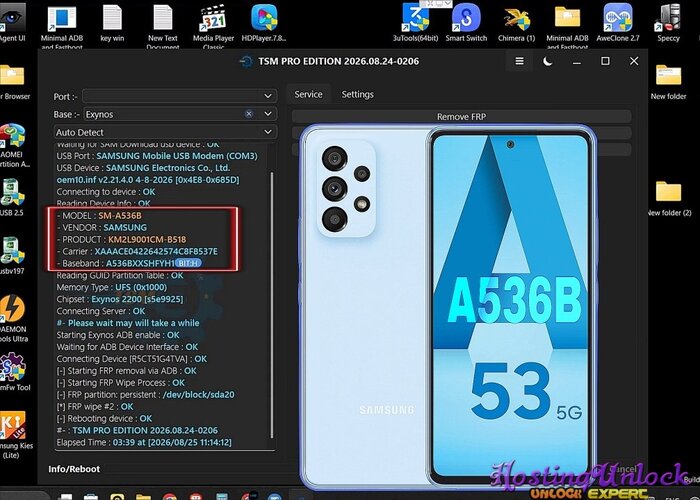Select the UFS (0x1000) memory type text
This screenshot has height=500, width=700.
(x=141, y=287)
